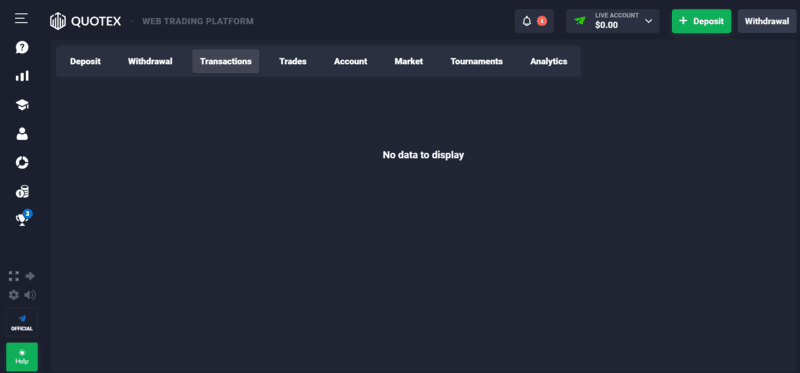
Task: Click the green Deposit button
Action: coord(702,21)
